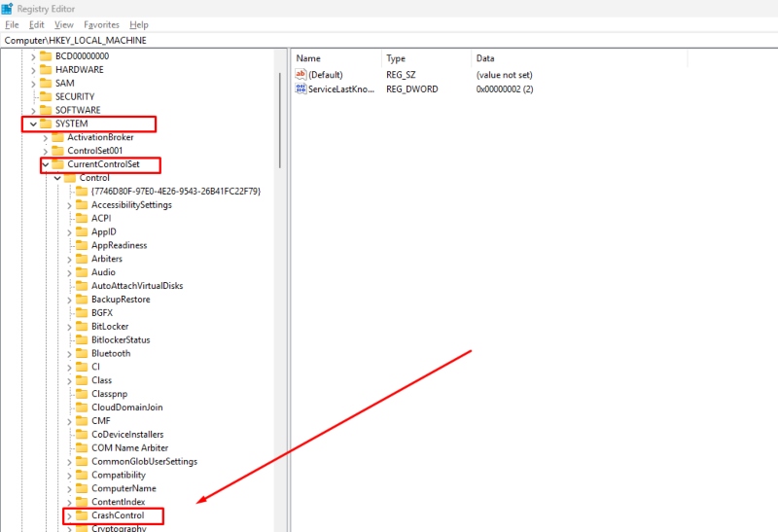This screenshot has width=778, height=532.
Task: Select the COM Name Arbiter key
Action: (129, 447)
